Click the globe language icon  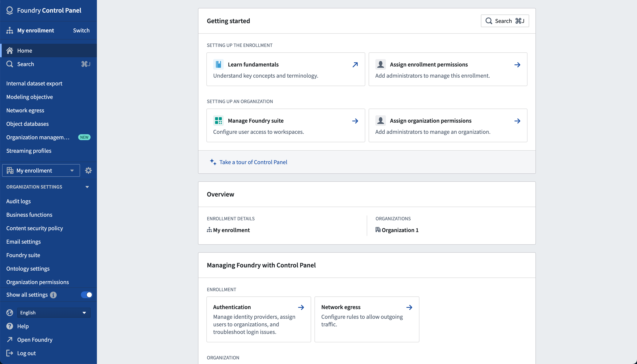pyautogui.click(x=9, y=312)
